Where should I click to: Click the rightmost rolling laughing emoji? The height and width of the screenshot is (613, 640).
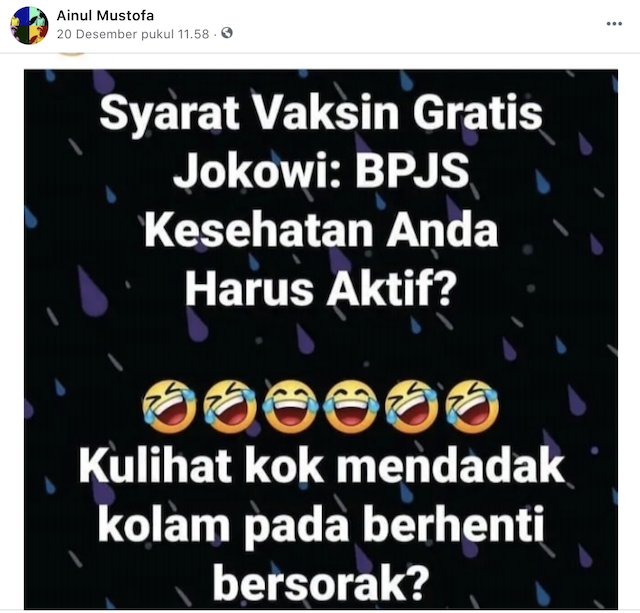472,406
